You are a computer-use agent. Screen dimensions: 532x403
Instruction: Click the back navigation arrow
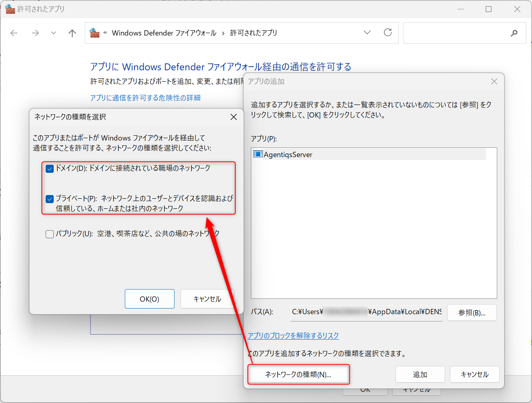14,33
